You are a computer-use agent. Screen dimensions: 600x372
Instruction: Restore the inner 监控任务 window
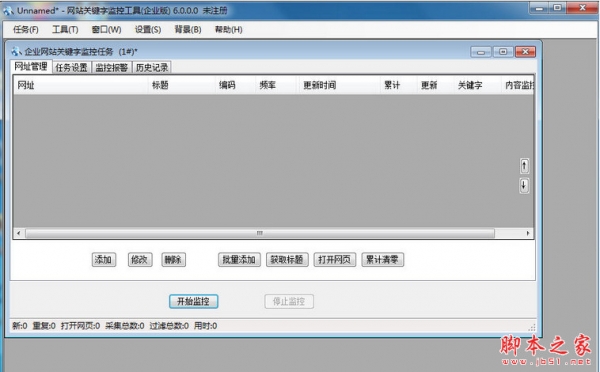pyautogui.click(x=503, y=52)
